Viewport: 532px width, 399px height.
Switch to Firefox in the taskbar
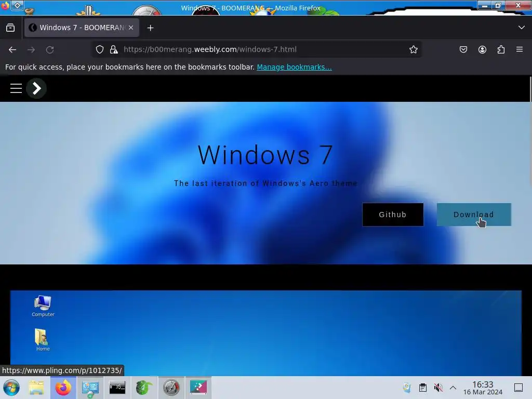pos(63,388)
